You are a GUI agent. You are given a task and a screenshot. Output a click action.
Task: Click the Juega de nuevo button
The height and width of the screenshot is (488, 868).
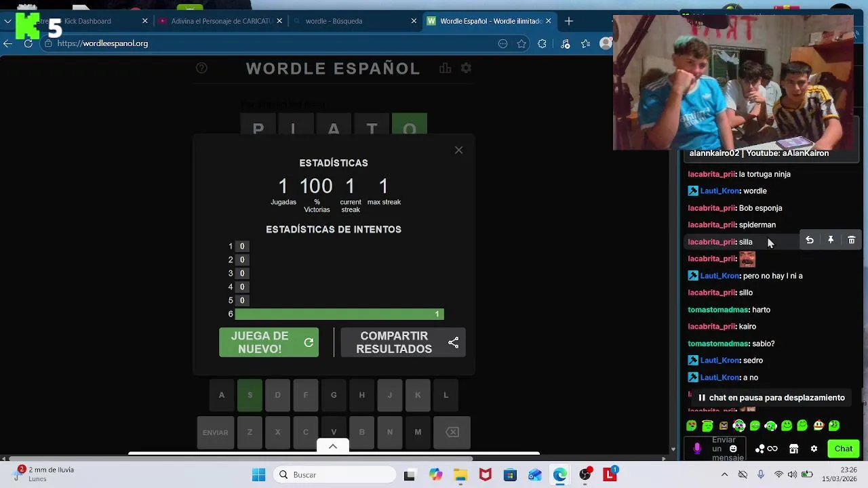coord(269,342)
